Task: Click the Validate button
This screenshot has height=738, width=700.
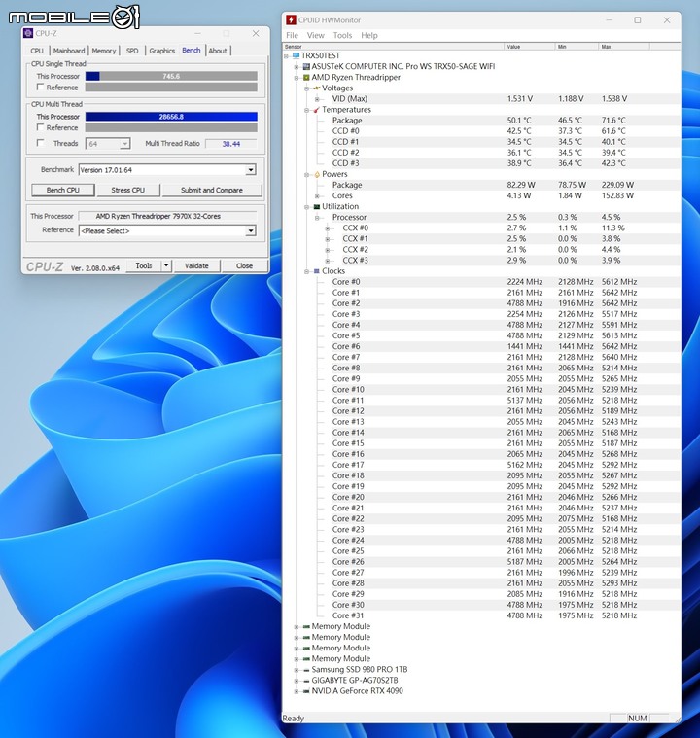Action: coord(196,265)
